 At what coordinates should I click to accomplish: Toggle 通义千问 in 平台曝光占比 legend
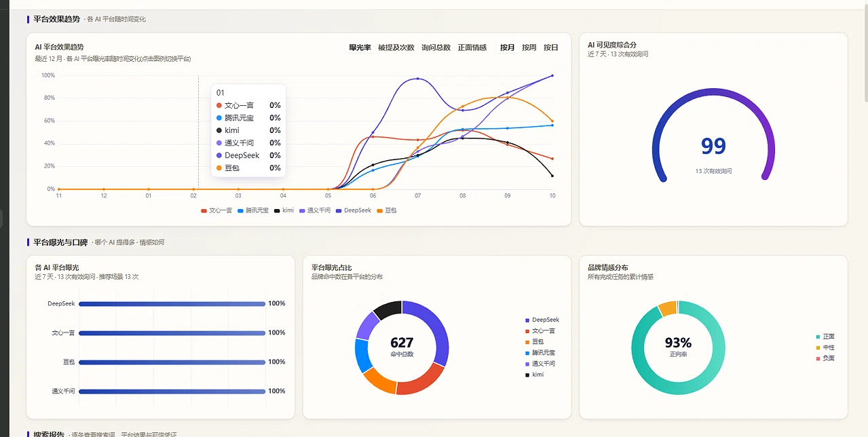click(x=540, y=363)
